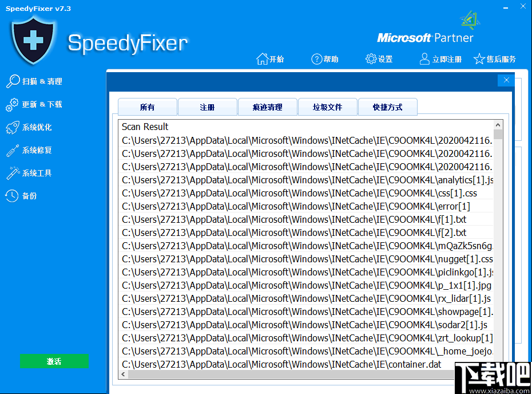Switch to the 痕迹清理 tab
Viewport: 532px width, 394px height.
click(268, 107)
